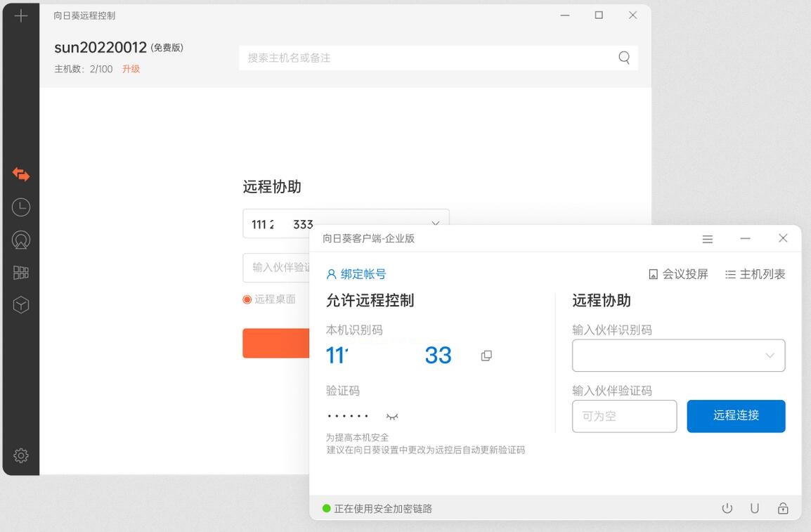
Task: Click the 主机数: 2/100 text
Action: [x=83, y=69]
